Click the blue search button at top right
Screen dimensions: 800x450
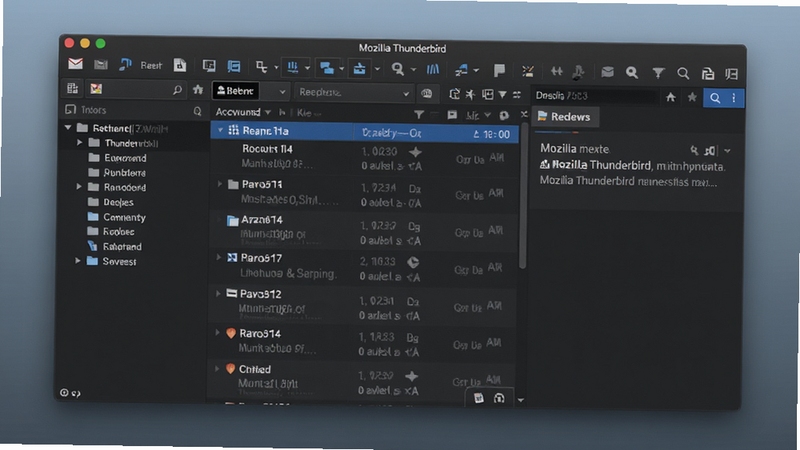click(715, 98)
